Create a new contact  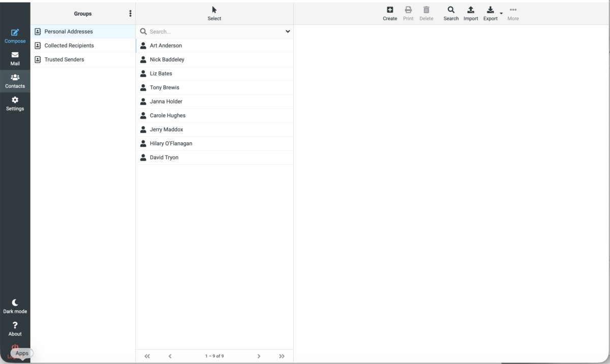point(390,14)
